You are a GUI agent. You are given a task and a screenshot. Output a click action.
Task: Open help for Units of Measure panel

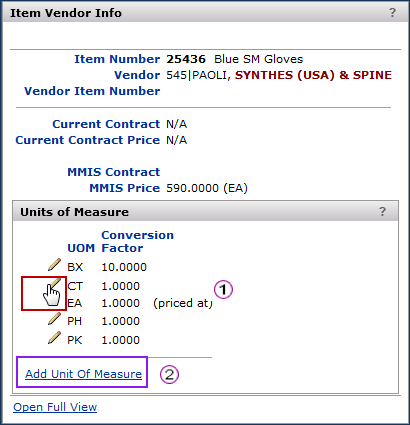coord(382,212)
